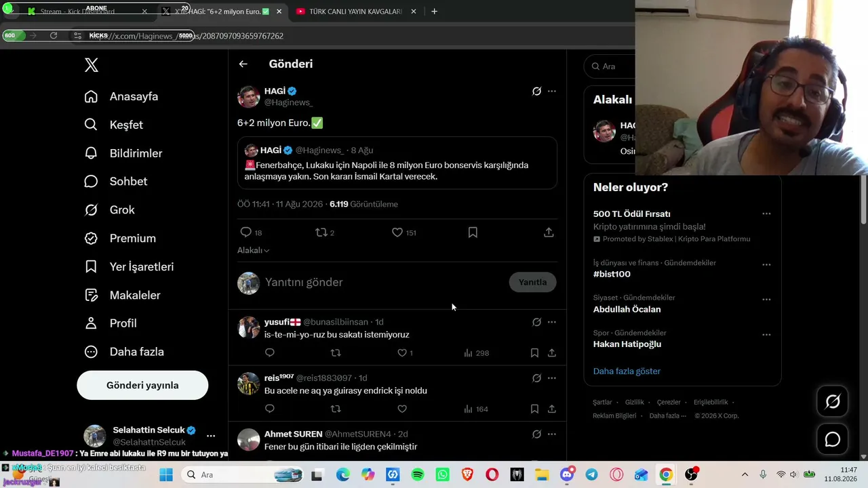Open more options on Ahmet SUREN's reply
The image size is (868, 488).
coord(552,434)
